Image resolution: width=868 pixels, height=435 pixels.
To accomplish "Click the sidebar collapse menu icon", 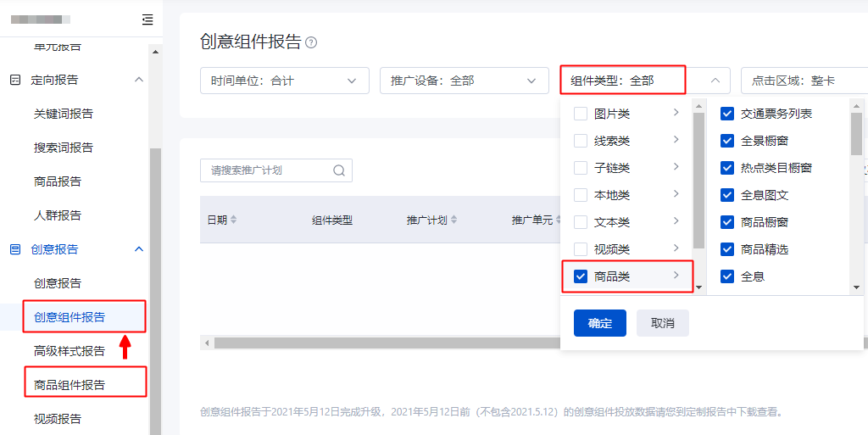I will (x=147, y=20).
